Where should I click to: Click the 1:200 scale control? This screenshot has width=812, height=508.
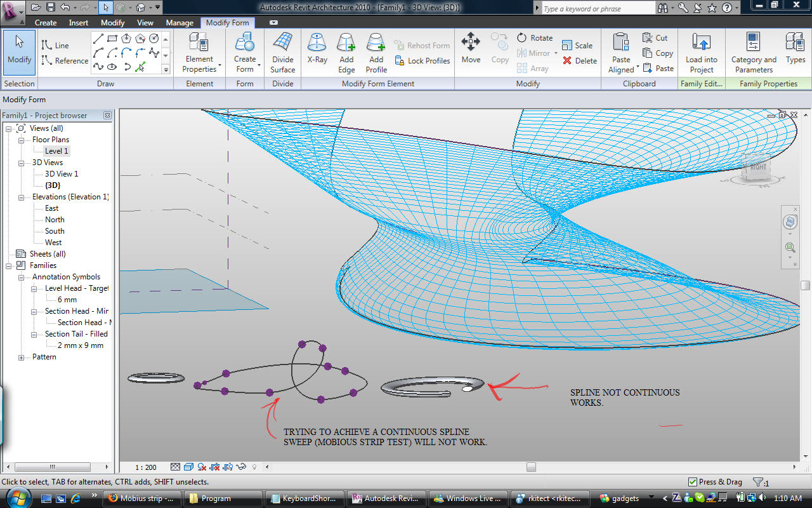146,467
